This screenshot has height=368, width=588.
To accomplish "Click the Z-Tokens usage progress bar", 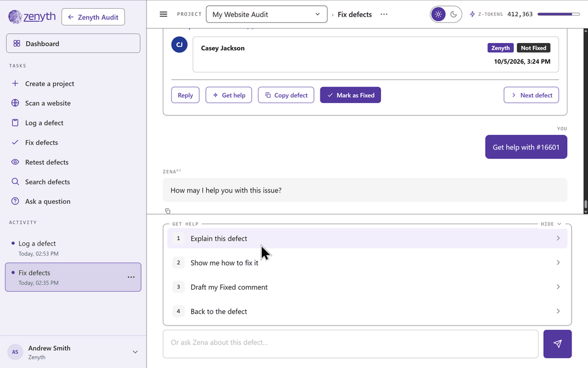I will pos(559,14).
